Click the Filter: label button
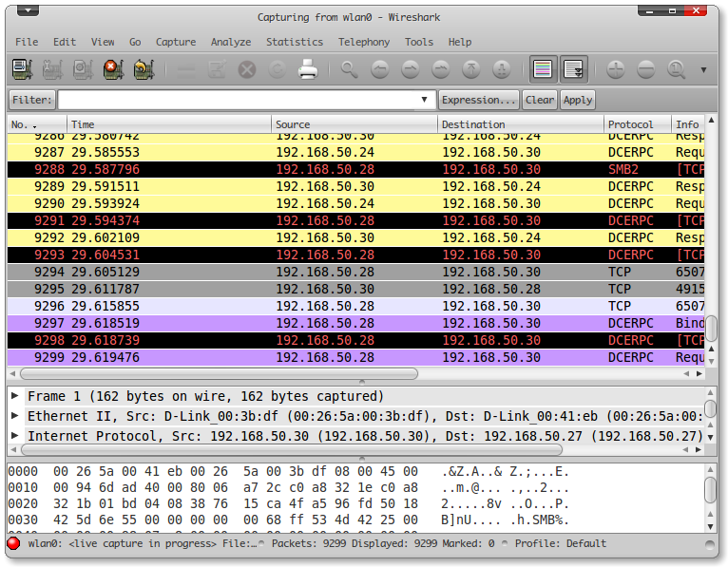This screenshot has height=567, width=728. coord(31,100)
